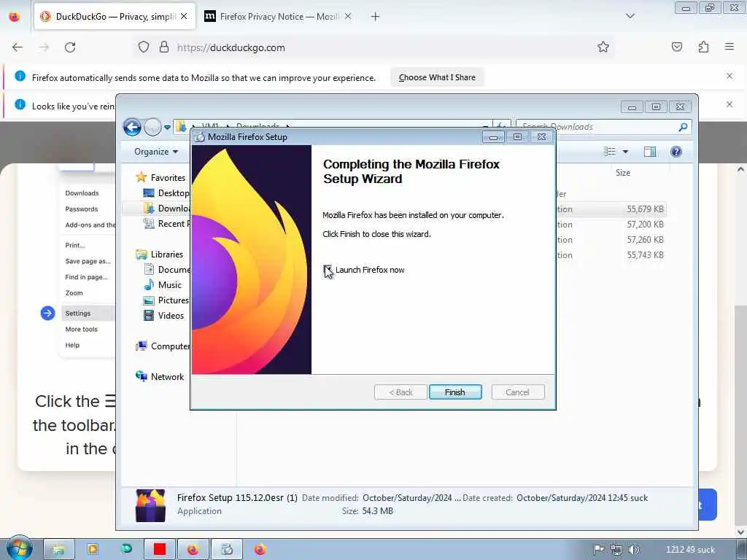Select Desktop in the navigation pane
The image size is (747, 560).
click(174, 192)
